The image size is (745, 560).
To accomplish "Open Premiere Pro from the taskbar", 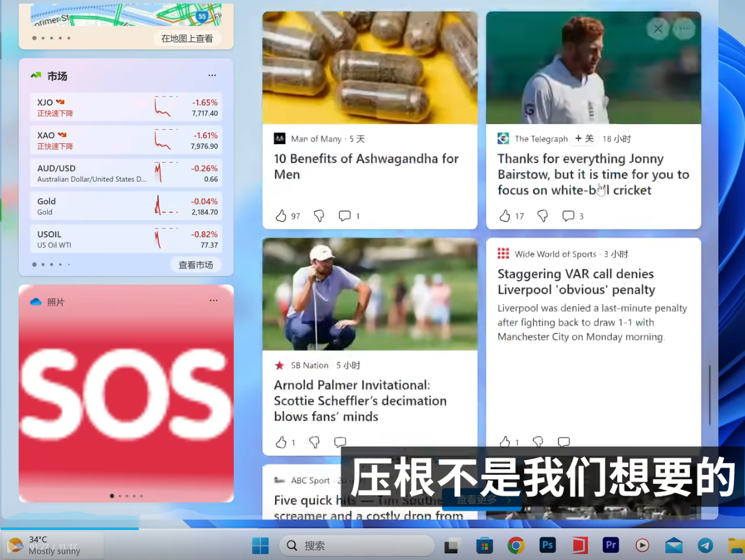I will [610, 545].
